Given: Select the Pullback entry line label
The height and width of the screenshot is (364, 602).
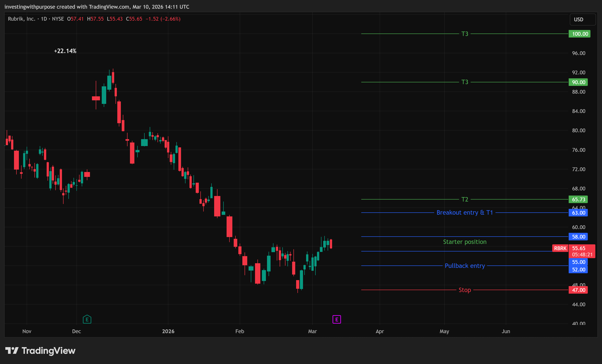Looking at the screenshot, I should (464, 266).
